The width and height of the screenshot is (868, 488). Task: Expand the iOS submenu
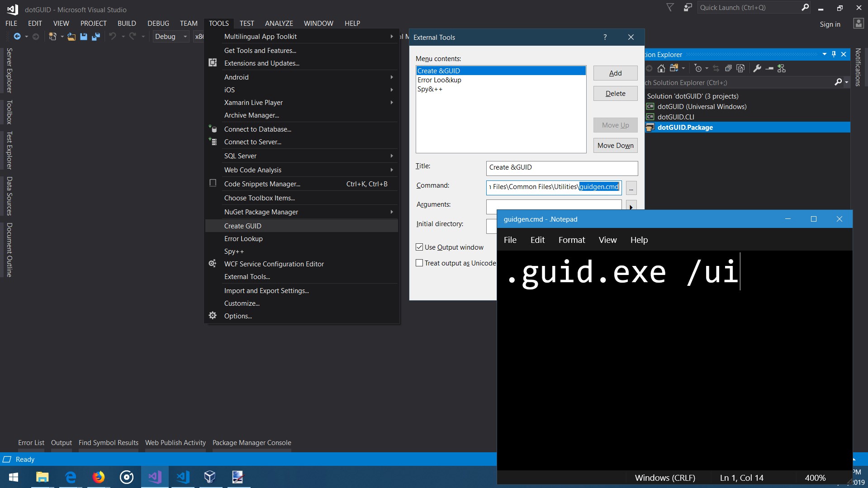(x=392, y=90)
